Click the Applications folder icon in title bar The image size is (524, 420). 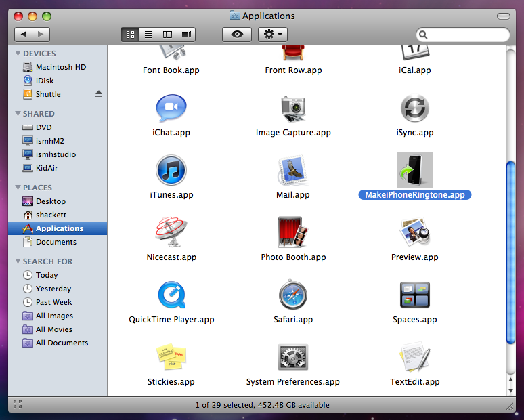point(235,16)
